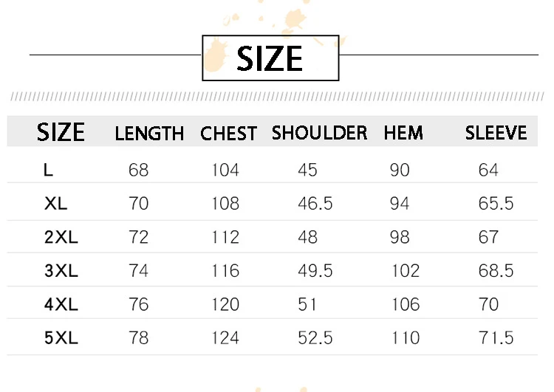Click the SIZE title box at top
Image resolution: width=554 pixels, height=392 pixels.
coord(270,58)
